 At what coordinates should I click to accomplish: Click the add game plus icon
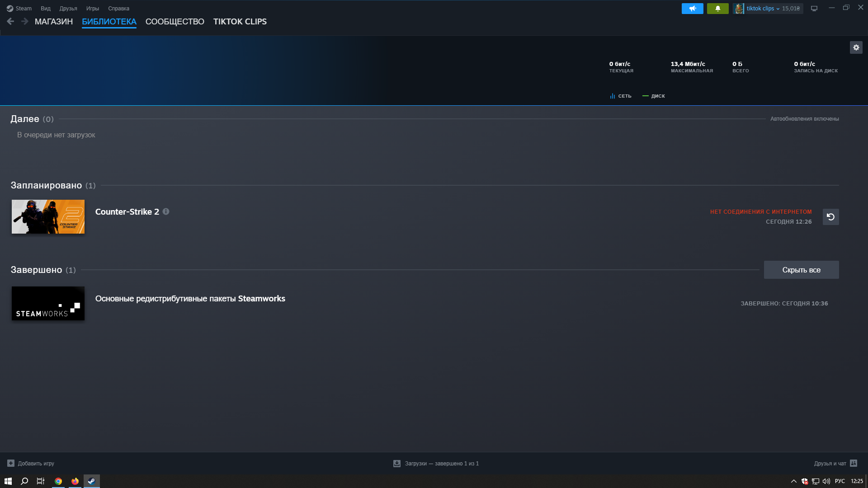(11, 463)
